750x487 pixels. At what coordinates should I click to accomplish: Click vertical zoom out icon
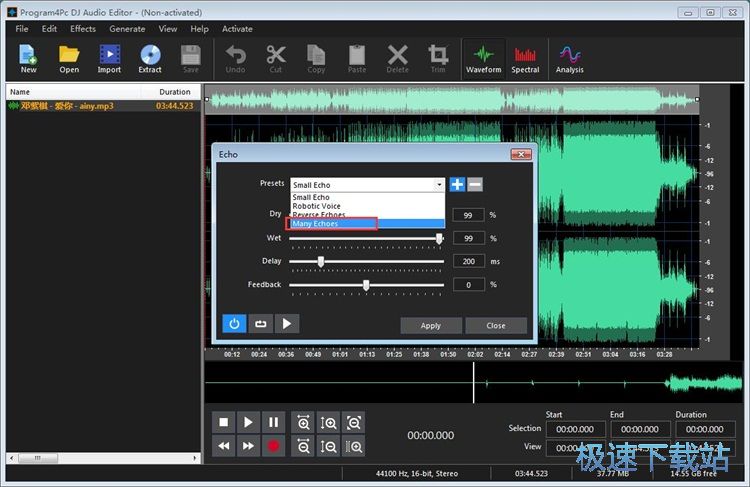329,446
